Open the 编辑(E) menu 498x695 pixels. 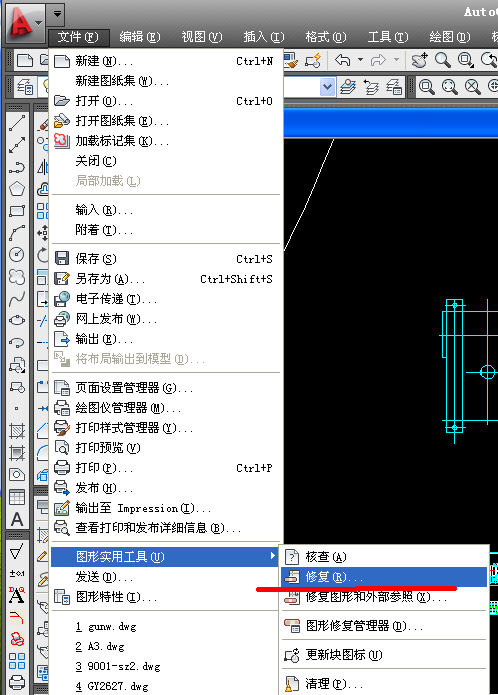pyautogui.click(x=140, y=36)
